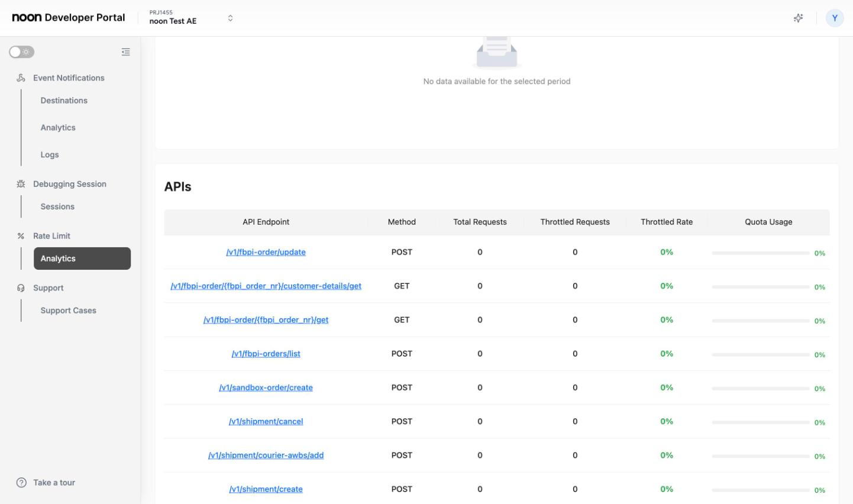Viewport: 853px width, 504px height.
Task: Click the empty inbox illustration
Action: tap(497, 52)
